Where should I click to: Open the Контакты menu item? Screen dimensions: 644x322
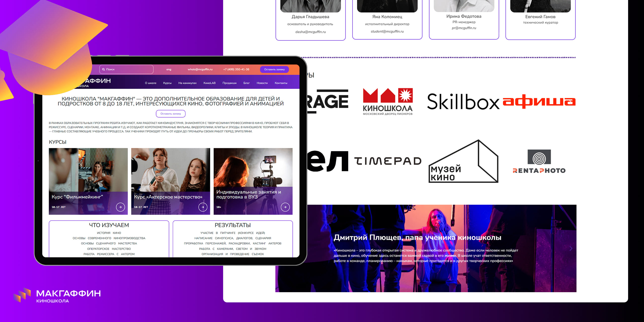point(281,83)
